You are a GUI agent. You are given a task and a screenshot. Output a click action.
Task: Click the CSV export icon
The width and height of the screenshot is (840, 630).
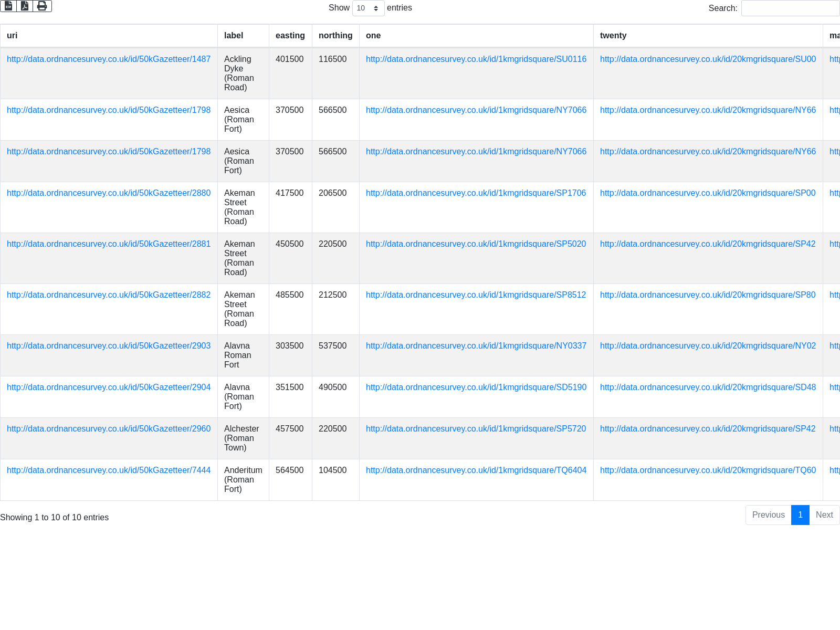point(8,6)
